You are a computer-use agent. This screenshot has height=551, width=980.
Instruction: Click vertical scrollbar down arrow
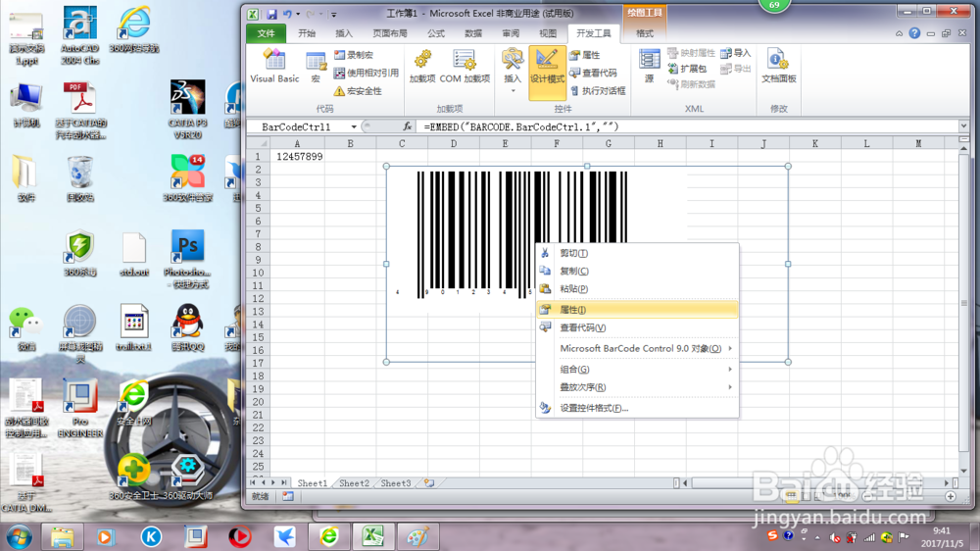tap(963, 471)
